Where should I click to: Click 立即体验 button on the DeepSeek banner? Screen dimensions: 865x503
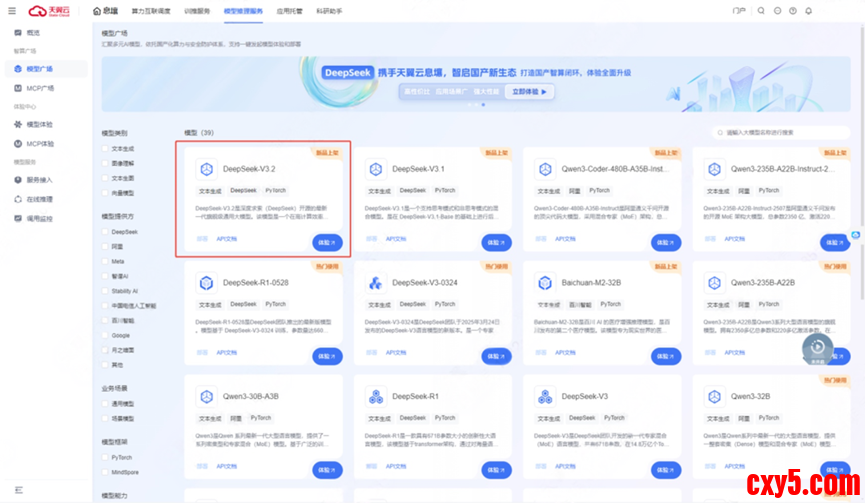(530, 92)
